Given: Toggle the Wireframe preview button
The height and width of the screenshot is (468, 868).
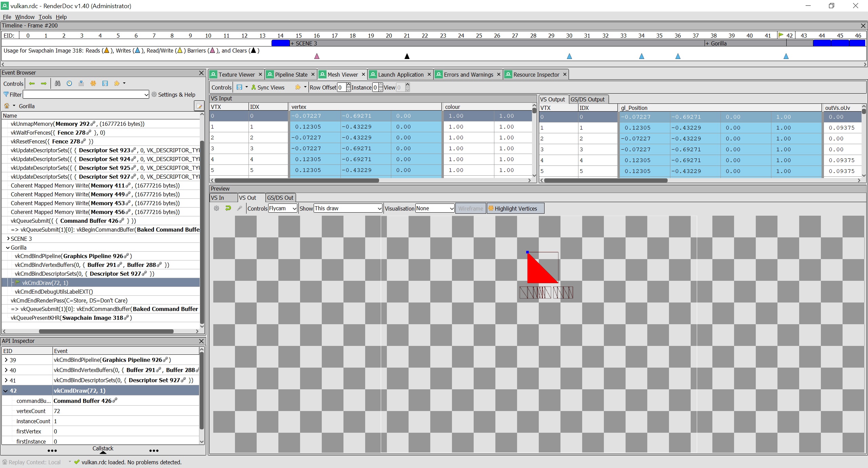Looking at the screenshot, I should click(470, 209).
